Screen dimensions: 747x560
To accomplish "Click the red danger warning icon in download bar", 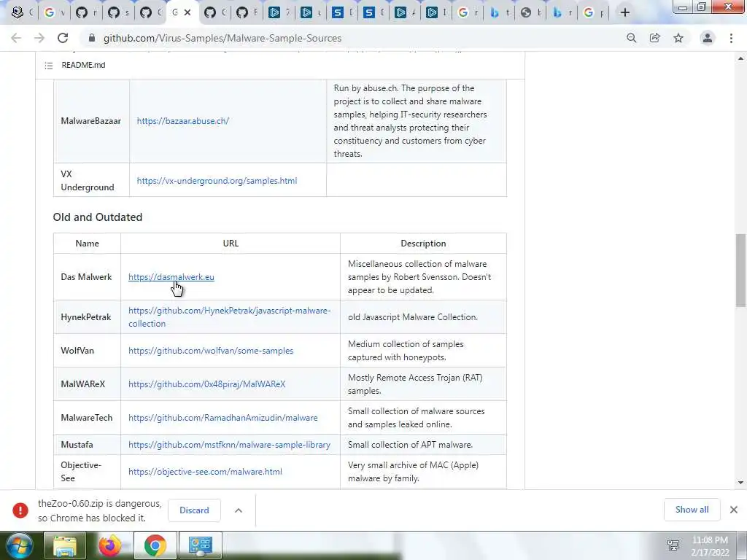I will [20, 510].
